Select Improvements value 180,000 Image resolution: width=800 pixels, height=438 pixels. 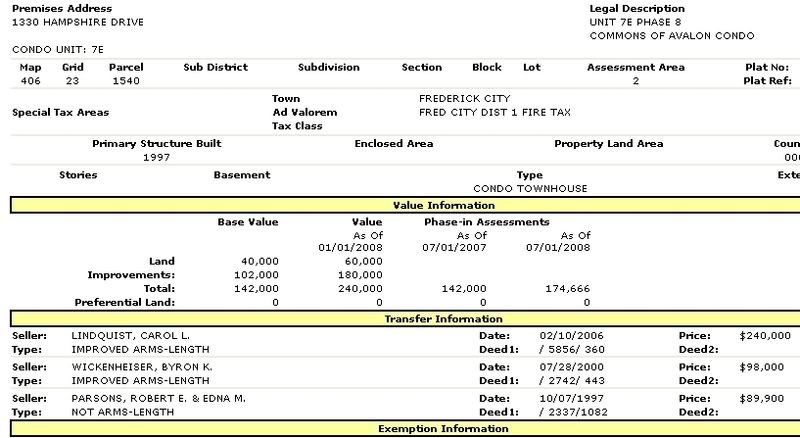tap(361, 275)
